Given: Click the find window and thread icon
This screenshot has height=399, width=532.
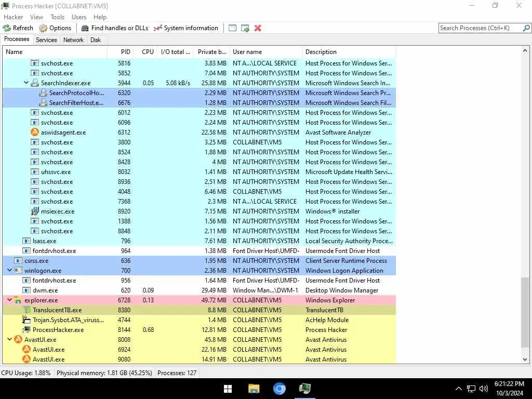Looking at the screenshot, I should (x=245, y=28).
